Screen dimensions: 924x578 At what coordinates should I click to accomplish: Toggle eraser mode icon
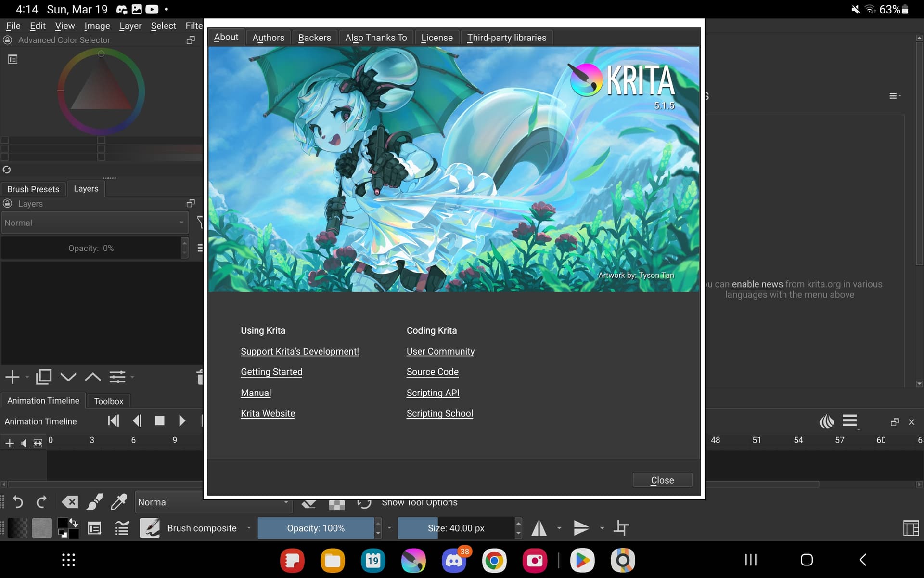[308, 504]
